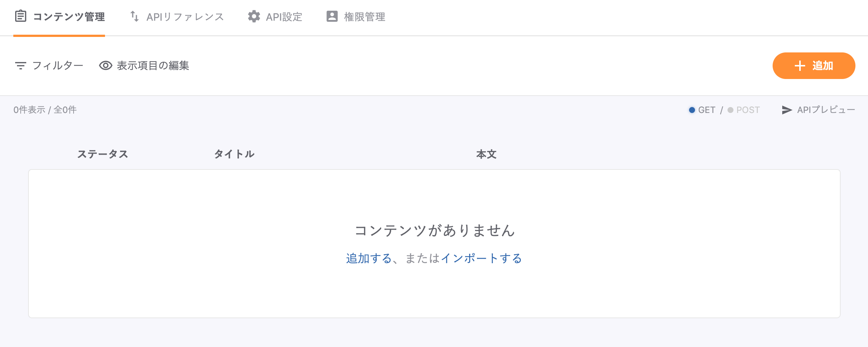Select the GET radio option
Screen dimensions: 868x347
point(692,110)
